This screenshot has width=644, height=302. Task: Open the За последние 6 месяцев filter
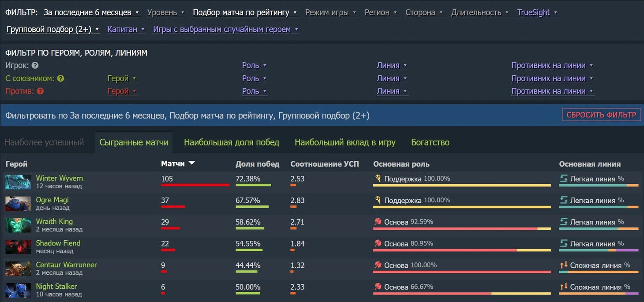click(92, 12)
